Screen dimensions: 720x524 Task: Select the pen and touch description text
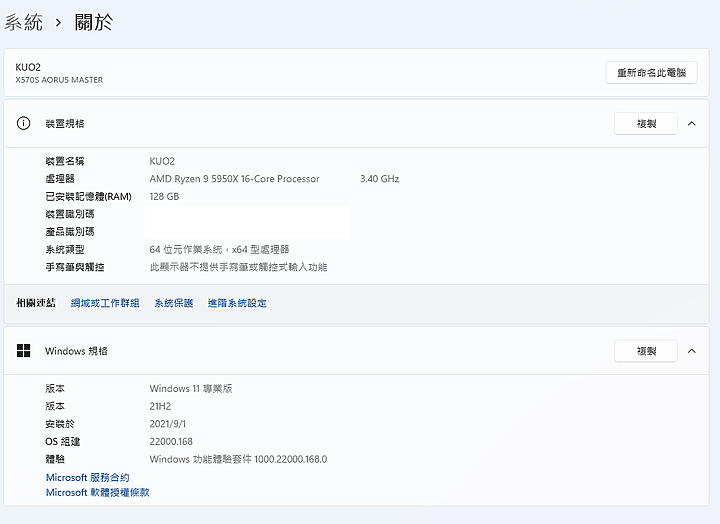(x=238, y=267)
